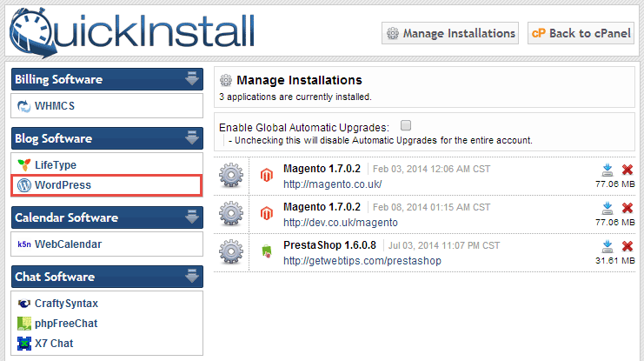The height and width of the screenshot is (361, 644).
Task: Select phpFreeChat in Chat Software
Action: [107, 324]
